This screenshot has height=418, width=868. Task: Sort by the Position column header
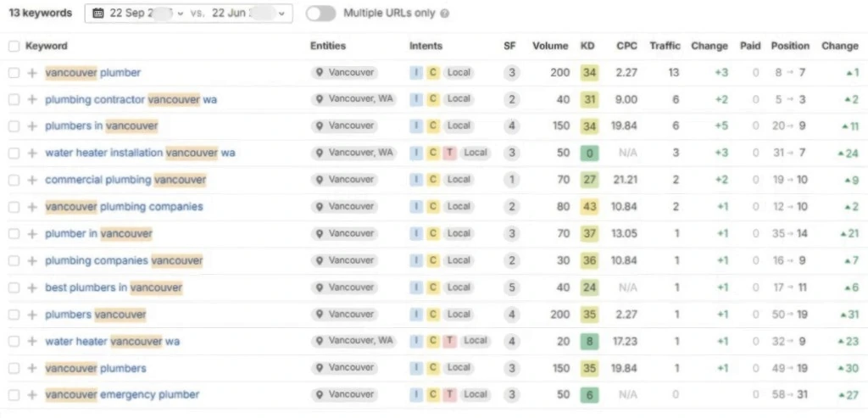[790, 46]
